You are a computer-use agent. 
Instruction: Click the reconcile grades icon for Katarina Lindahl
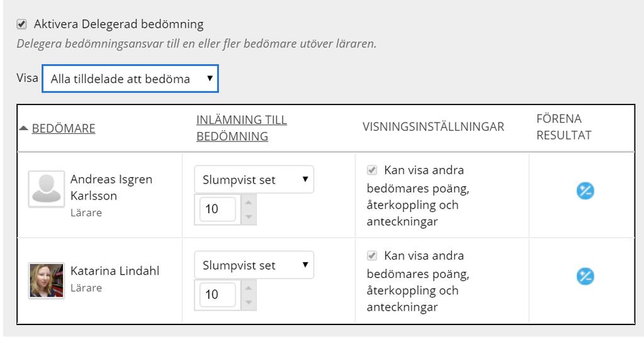pyautogui.click(x=585, y=276)
